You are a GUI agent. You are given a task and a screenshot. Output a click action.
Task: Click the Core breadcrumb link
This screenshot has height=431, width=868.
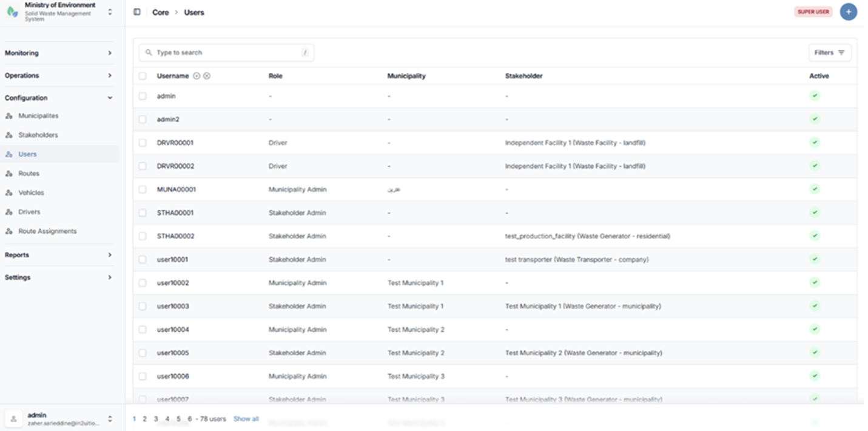[161, 12]
